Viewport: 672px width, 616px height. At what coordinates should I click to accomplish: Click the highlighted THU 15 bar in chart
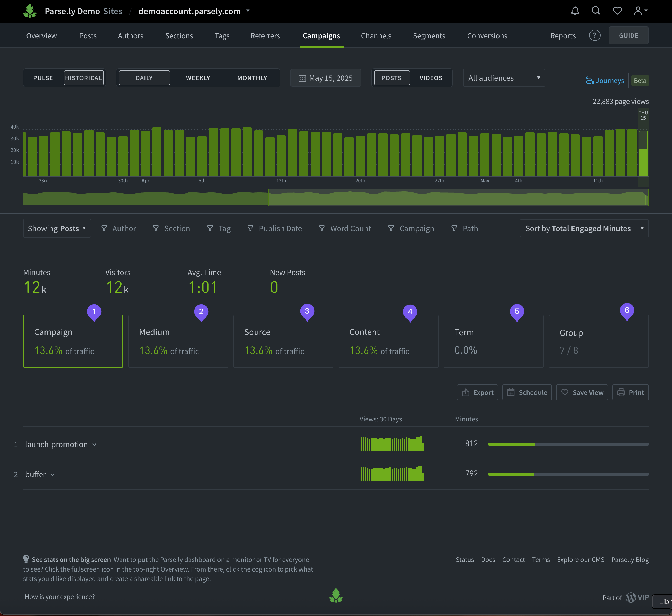[643, 154]
